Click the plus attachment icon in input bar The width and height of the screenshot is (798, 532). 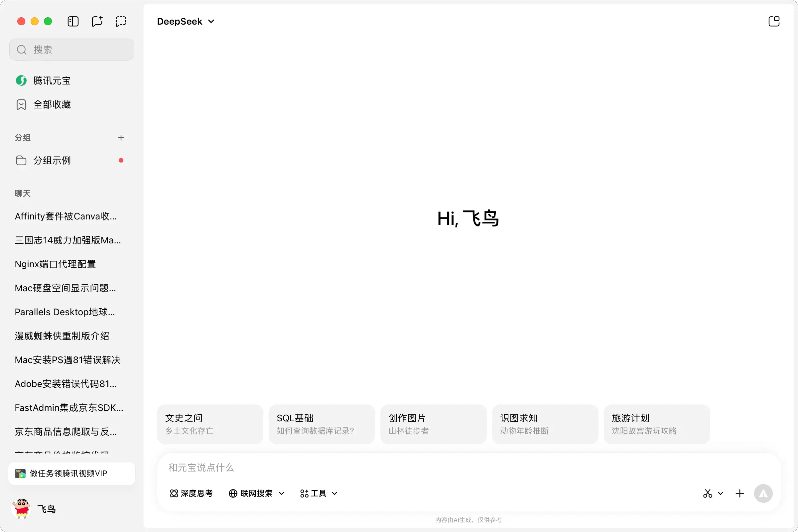coord(739,493)
